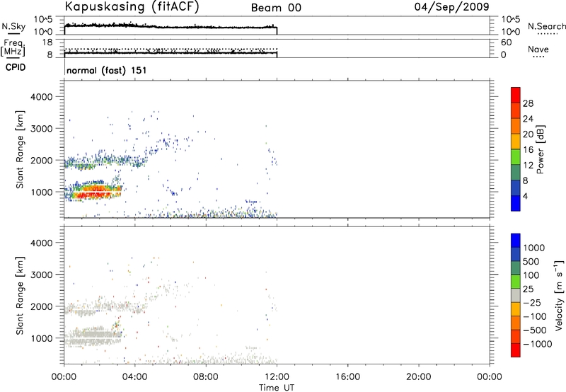Screen dimensions: 566x392
Task: Click the '1000' tick of the velocity panel
Action: click(42, 338)
